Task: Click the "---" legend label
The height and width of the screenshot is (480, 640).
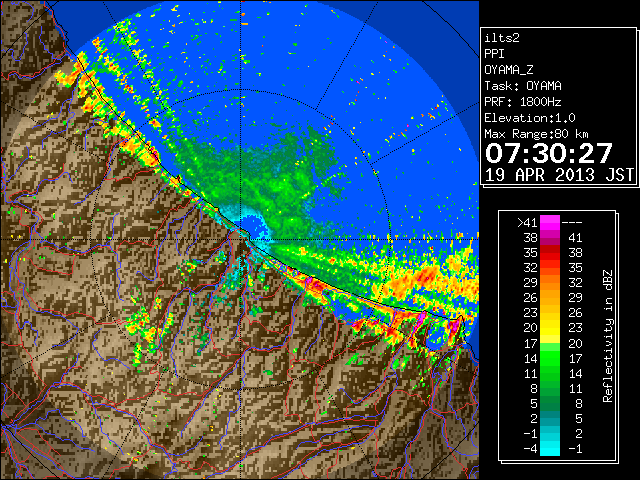Action: tap(572, 223)
